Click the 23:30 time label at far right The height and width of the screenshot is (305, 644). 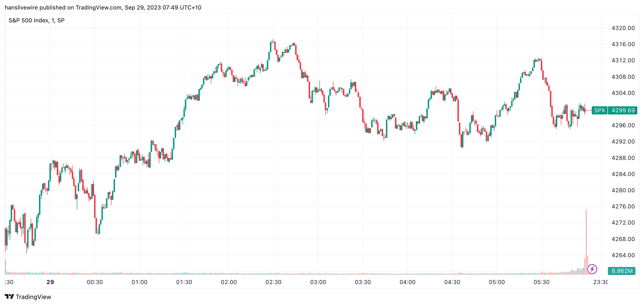tap(601, 282)
